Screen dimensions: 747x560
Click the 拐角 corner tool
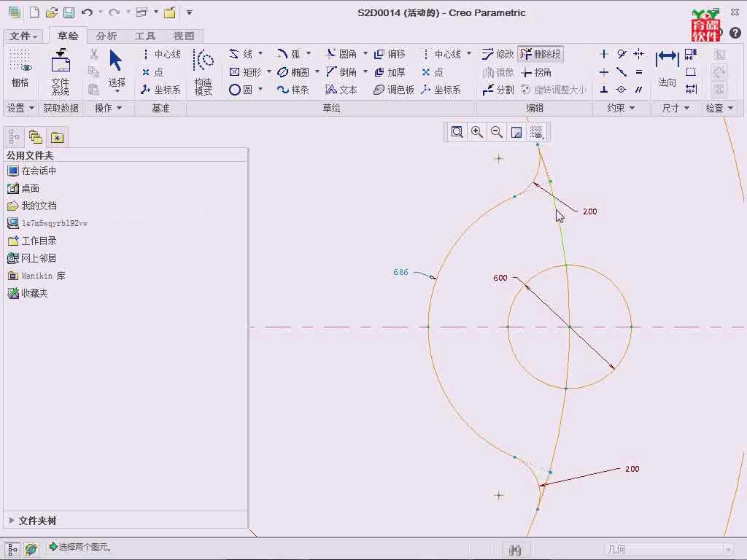[536, 72]
